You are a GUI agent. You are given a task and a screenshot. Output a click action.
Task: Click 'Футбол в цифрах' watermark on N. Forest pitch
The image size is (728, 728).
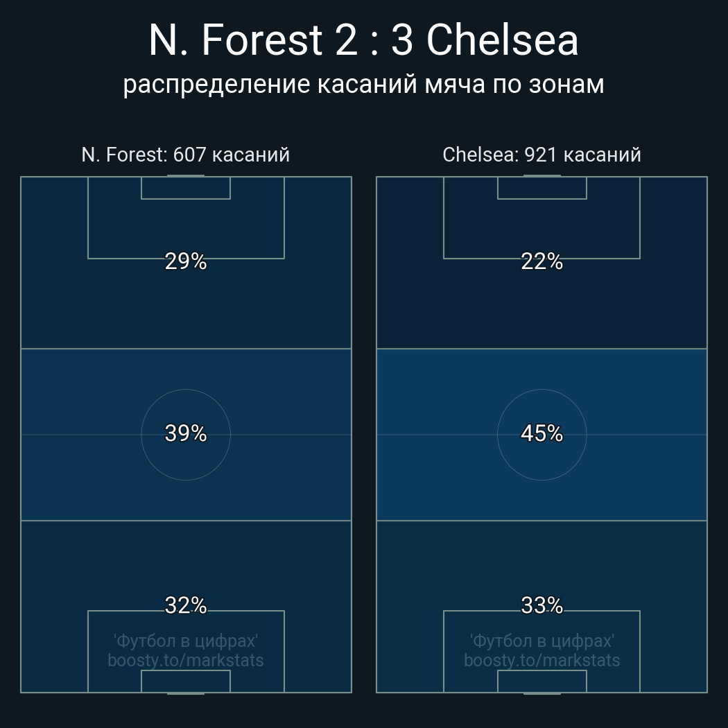(186, 641)
